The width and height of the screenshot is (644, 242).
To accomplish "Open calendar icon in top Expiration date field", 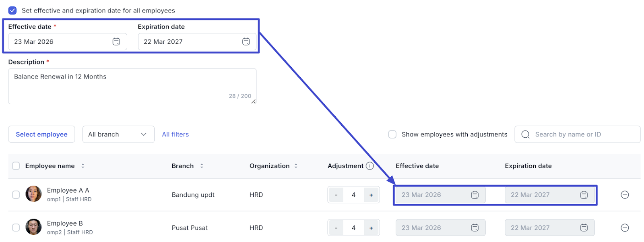I will click(x=246, y=41).
